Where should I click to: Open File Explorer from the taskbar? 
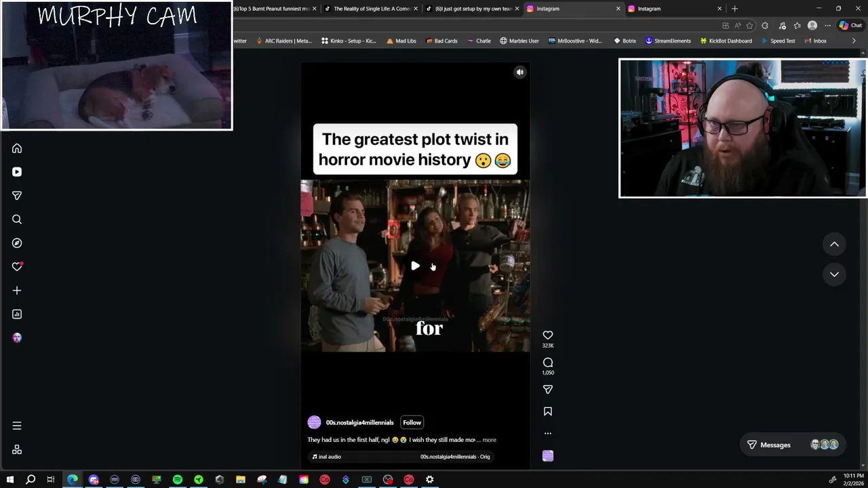click(241, 480)
